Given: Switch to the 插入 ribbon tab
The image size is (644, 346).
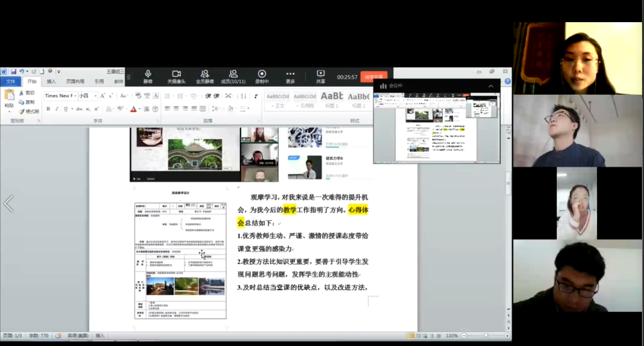Looking at the screenshot, I should [x=52, y=81].
